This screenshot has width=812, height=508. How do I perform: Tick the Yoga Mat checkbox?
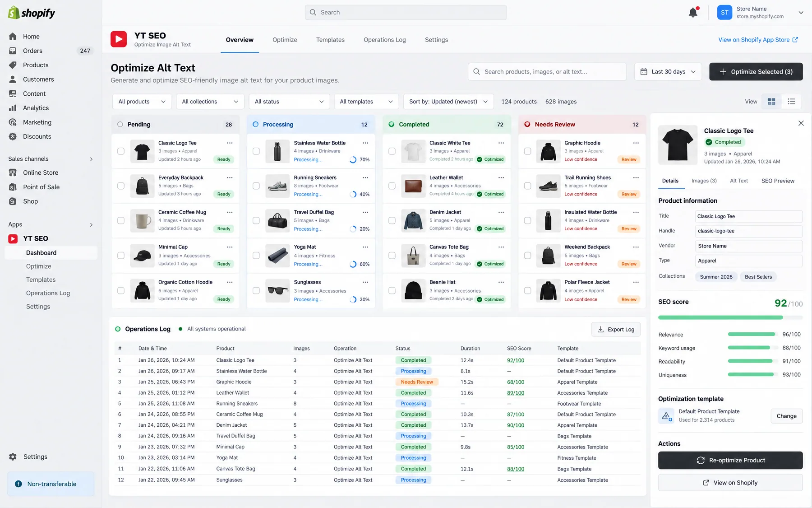click(256, 256)
